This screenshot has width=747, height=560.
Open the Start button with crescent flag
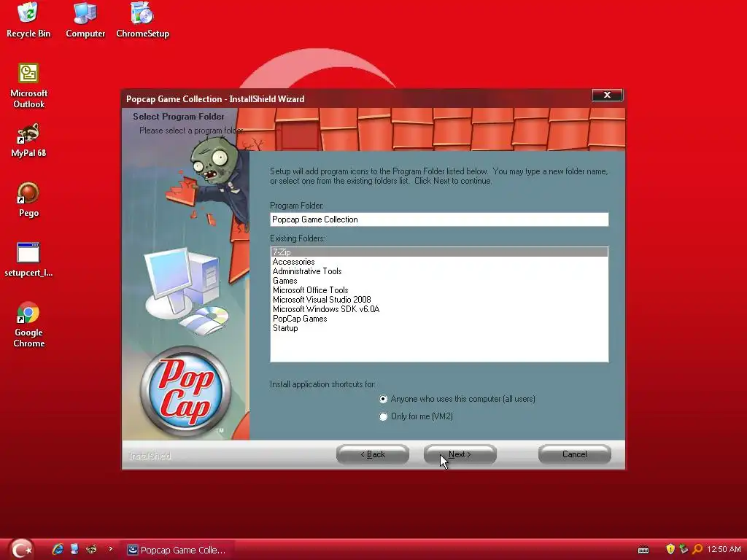coord(21,549)
